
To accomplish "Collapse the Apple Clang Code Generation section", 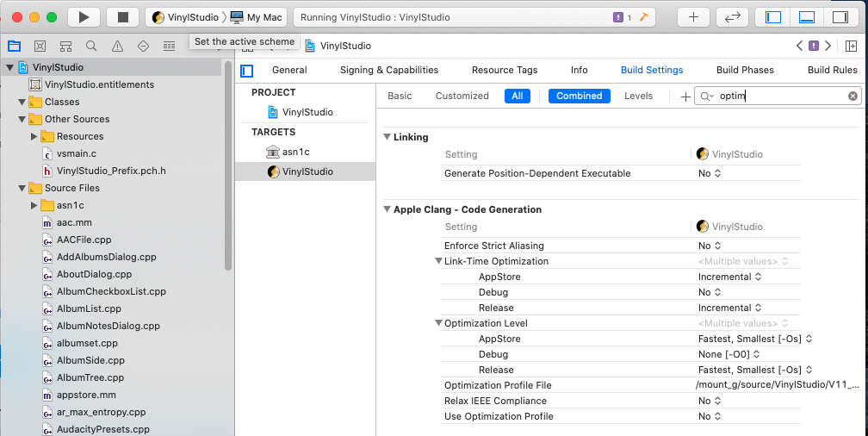I will (387, 209).
